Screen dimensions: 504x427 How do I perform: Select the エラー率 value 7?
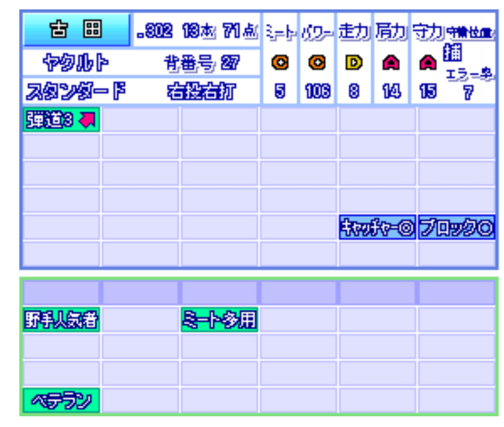point(468,93)
